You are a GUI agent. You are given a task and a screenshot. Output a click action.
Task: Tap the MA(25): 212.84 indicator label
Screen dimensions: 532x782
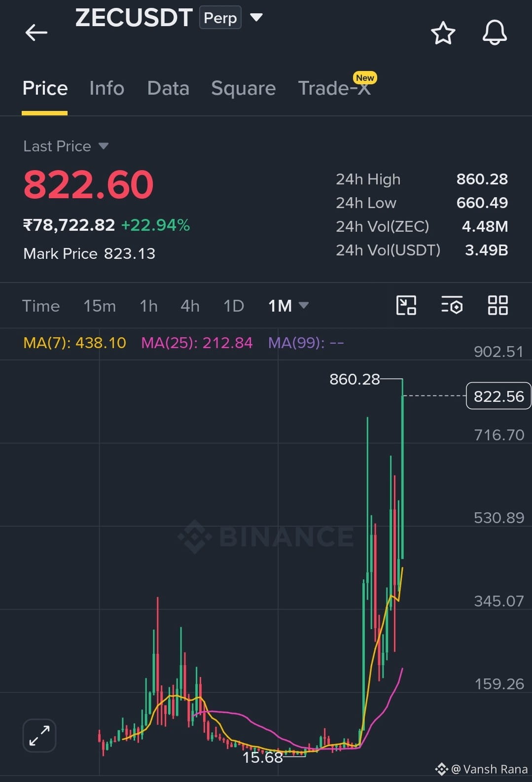197,342
